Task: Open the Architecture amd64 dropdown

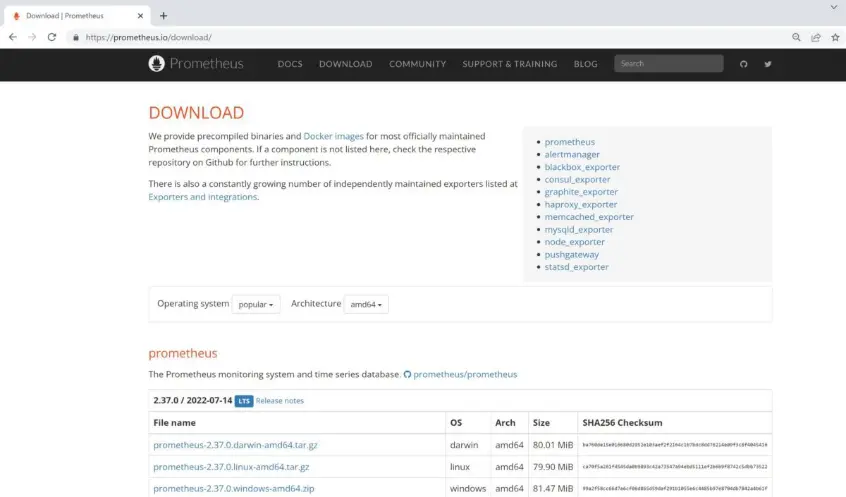Action: (366, 304)
